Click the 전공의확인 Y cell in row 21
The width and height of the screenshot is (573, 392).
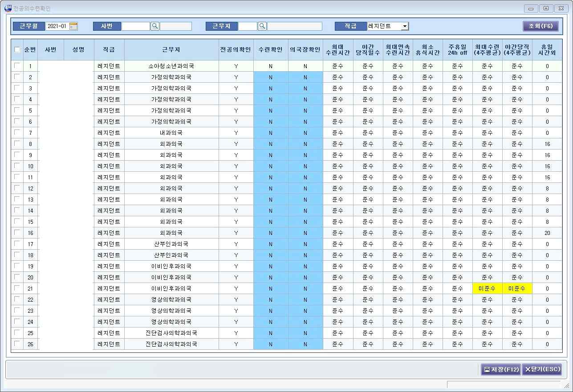tap(236, 288)
